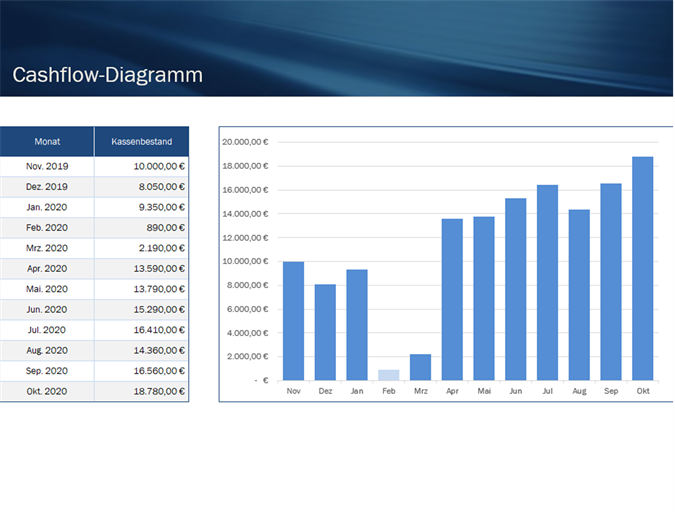This screenshot has height=520, width=675.
Task: Click the Kassenbestand column header
Action: pos(142,142)
